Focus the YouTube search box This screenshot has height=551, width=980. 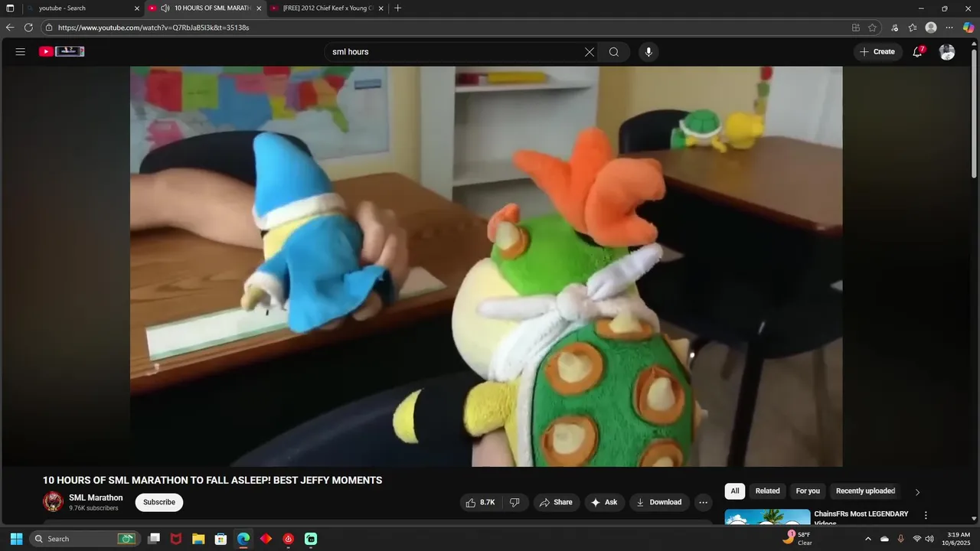point(455,52)
